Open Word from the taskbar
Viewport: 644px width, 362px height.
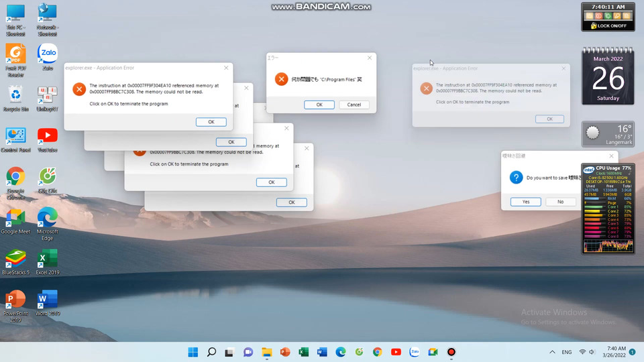point(322,352)
